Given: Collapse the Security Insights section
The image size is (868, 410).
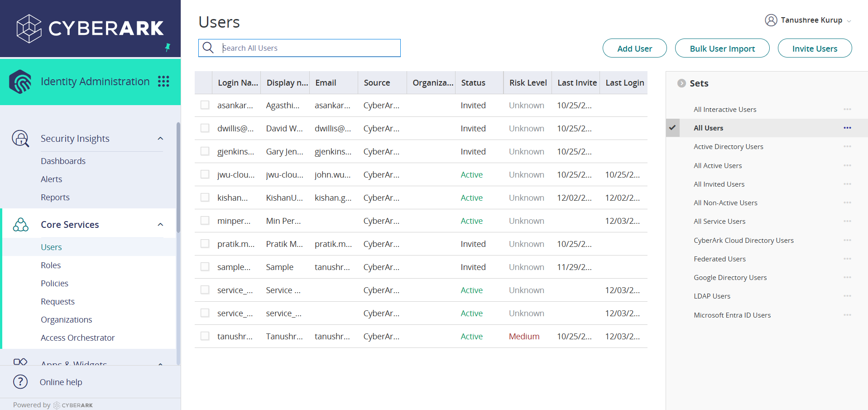Looking at the screenshot, I should (x=160, y=138).
